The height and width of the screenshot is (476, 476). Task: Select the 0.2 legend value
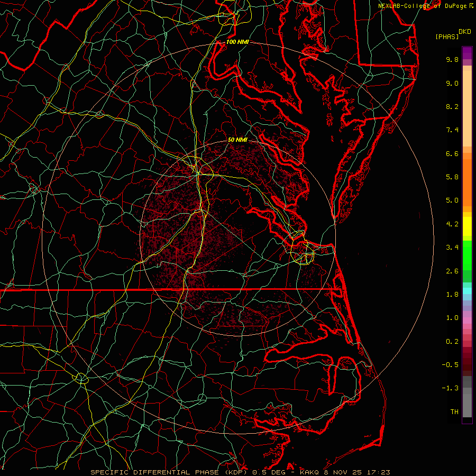452,342
